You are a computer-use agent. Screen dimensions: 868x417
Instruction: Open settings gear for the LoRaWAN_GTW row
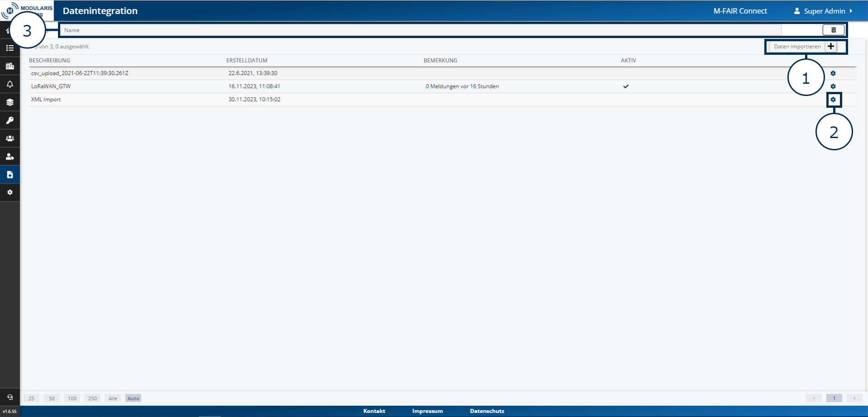[x=833, y=86]
